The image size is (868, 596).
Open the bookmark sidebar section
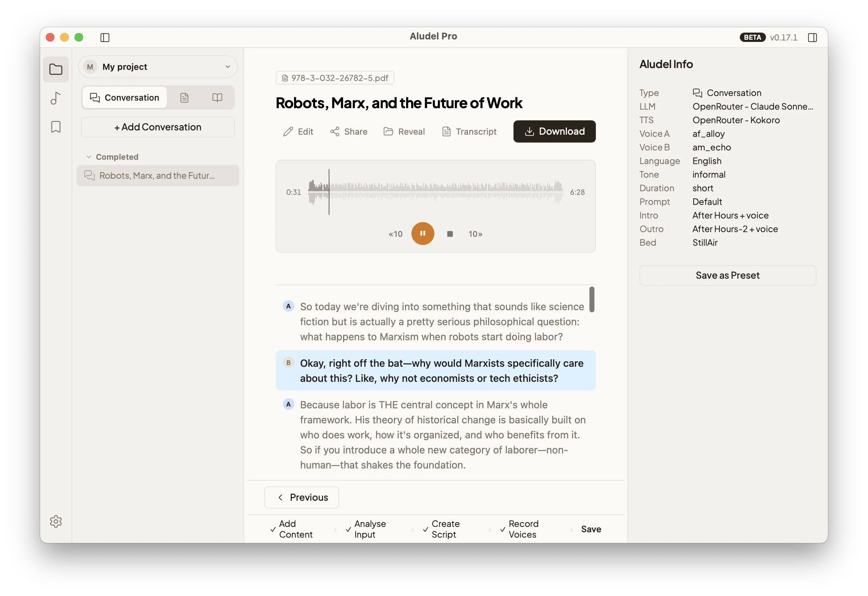click(x=56, y=127)
